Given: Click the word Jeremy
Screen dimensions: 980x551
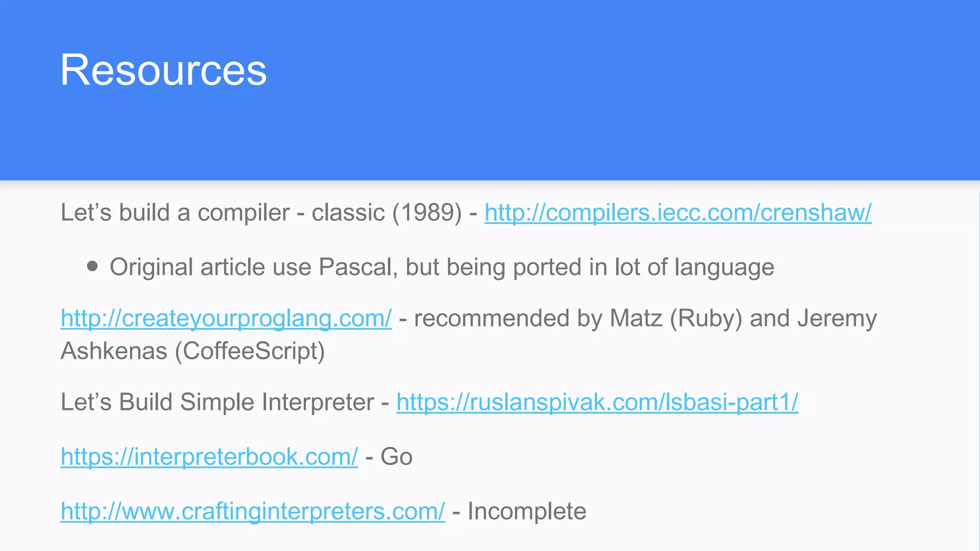Looking at the screenshot, I should (x=837, y=319).
